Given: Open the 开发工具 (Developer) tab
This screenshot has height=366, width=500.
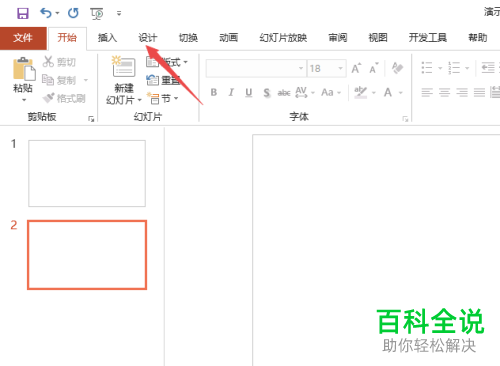Looking at the screenshot, I should (428, 38).
